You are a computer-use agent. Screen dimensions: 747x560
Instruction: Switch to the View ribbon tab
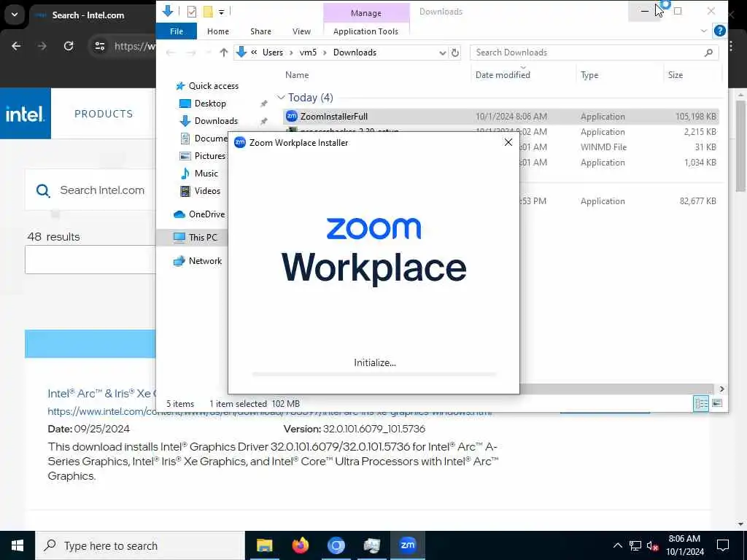(301, 31)
